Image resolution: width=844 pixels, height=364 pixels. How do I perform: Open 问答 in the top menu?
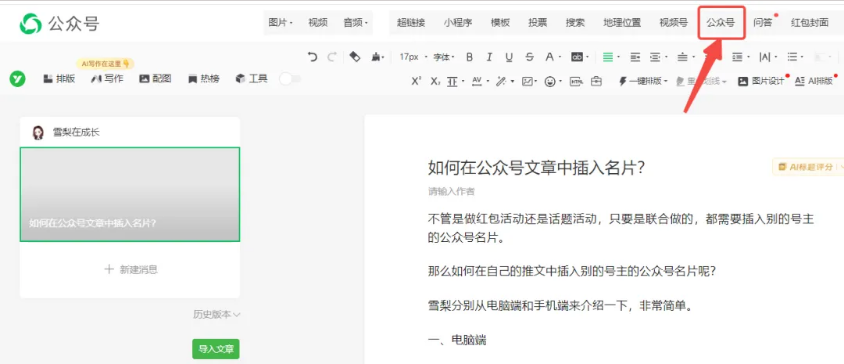[762, 23]
